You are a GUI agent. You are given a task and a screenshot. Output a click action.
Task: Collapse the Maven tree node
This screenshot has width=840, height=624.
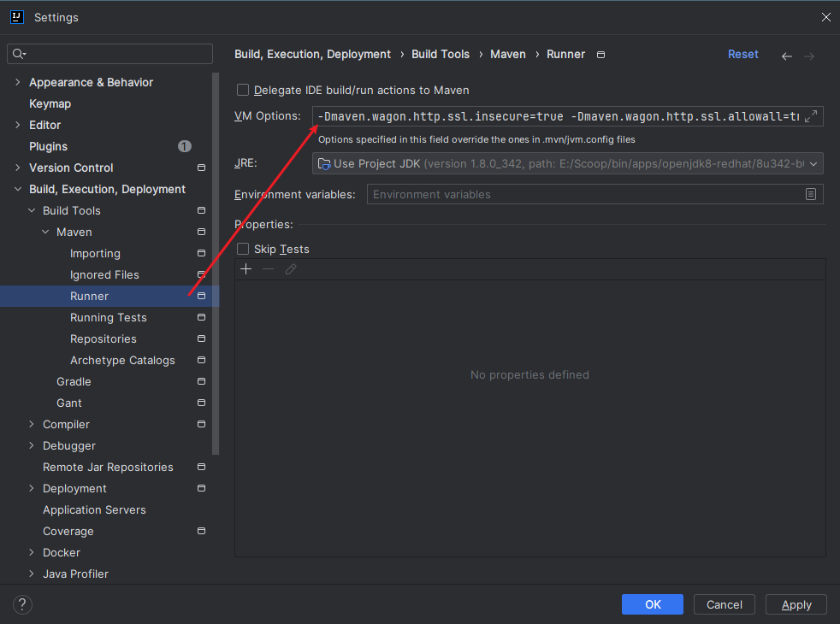pyautogui.click(x=45, y=232)
